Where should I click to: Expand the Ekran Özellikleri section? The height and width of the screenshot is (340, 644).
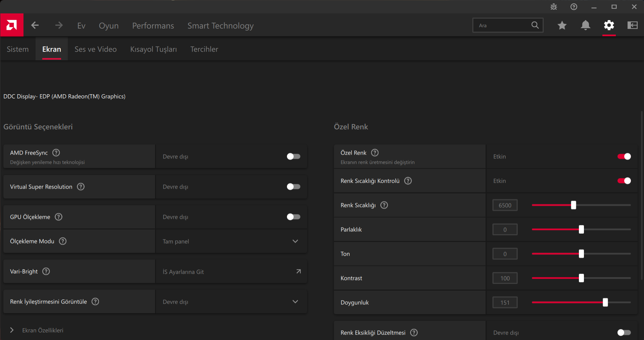[12, 330]
